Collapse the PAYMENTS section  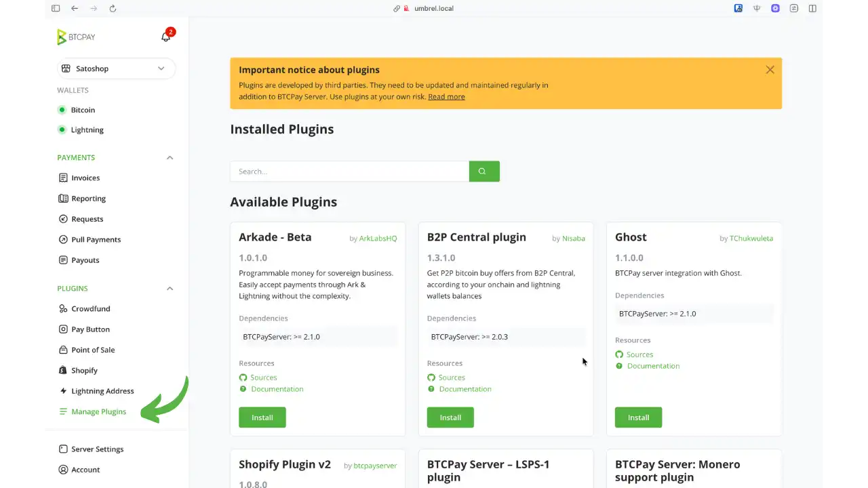point(170,157)
